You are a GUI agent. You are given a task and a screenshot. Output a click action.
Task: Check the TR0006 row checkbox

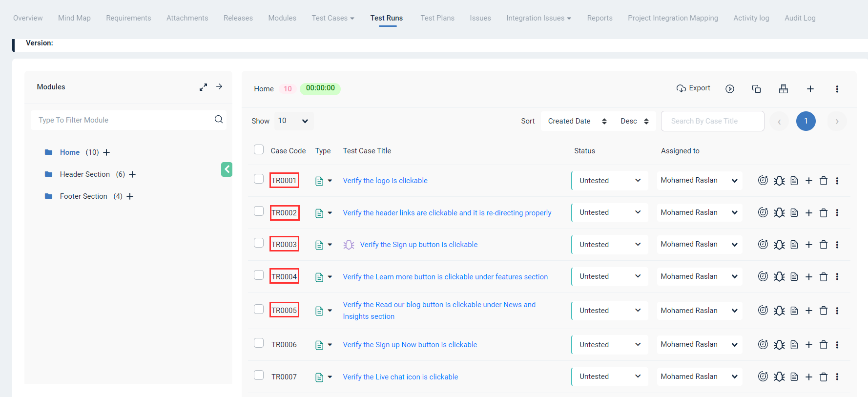pyautogui.click(x=259, y=343)
